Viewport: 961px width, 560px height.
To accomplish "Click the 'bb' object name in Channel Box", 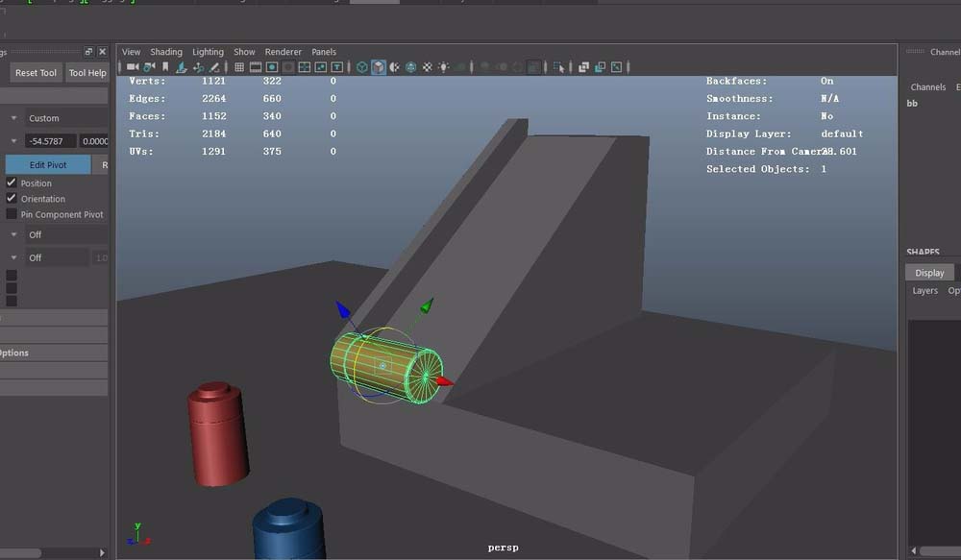I will 912,104.
